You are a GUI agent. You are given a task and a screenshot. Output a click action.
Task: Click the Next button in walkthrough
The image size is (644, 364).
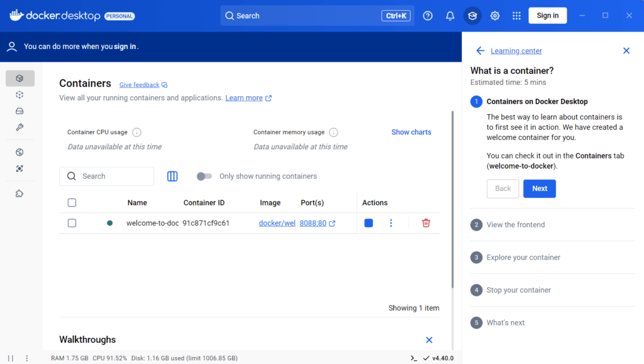tap(539, 188)
